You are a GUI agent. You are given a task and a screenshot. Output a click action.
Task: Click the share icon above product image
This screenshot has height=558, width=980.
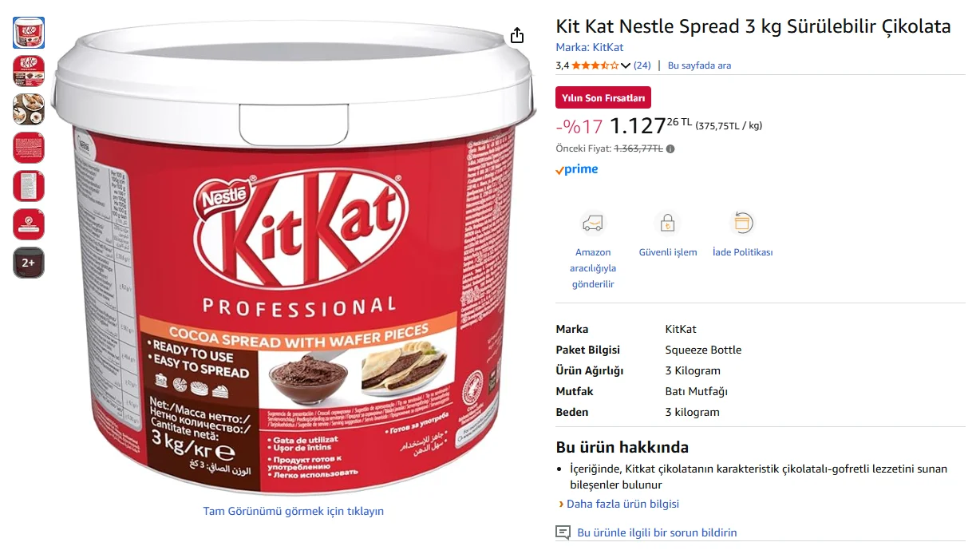(517, 36)
